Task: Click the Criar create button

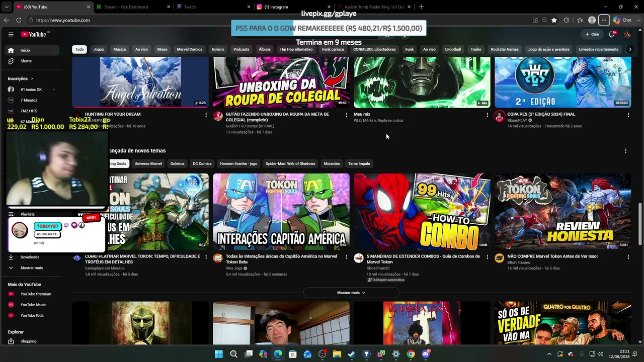Action: click(x=592, y=34)
